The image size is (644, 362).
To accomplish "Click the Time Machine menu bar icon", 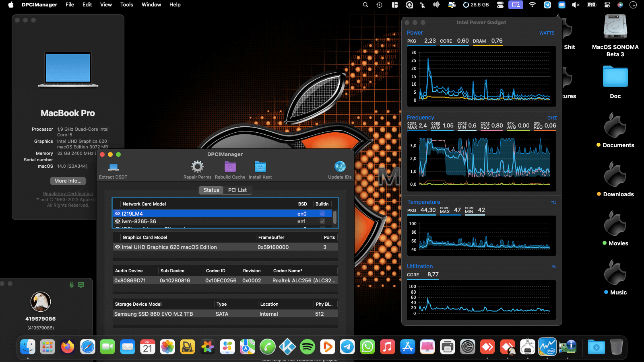I will (379, 5).
